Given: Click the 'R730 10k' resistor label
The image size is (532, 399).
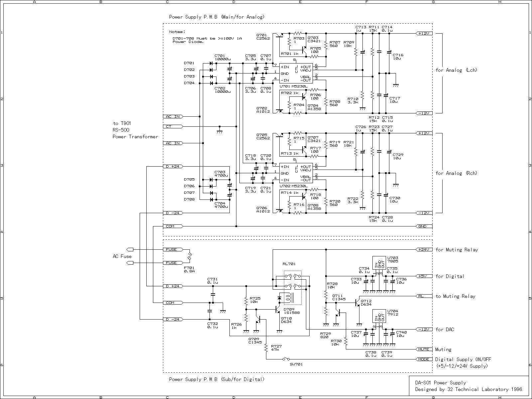Looking at the screenshot, I should click(x=336, y=342).
